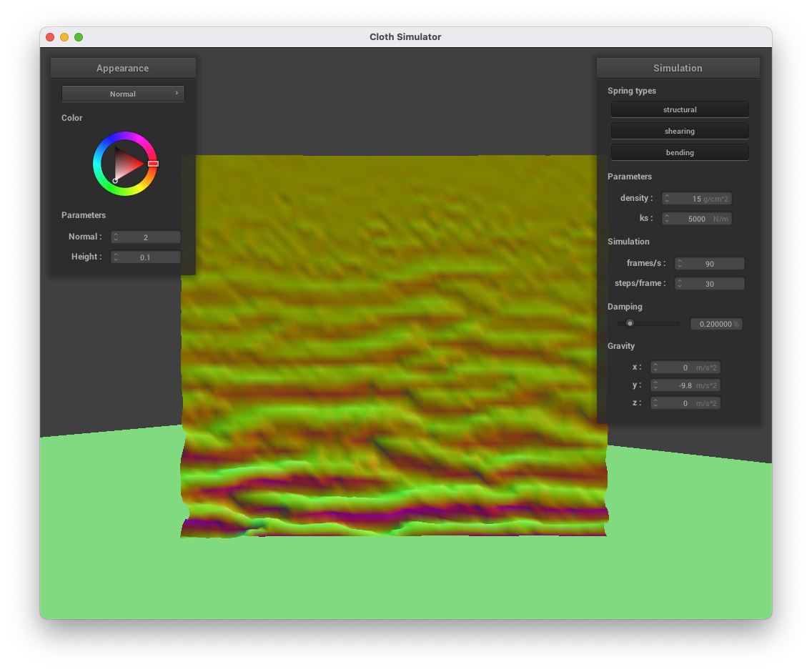Image resolution: width=812 pixels, height=672 pixels.
Task: Open the Normal shader dropdown
Action: click(x=123, y=94)
